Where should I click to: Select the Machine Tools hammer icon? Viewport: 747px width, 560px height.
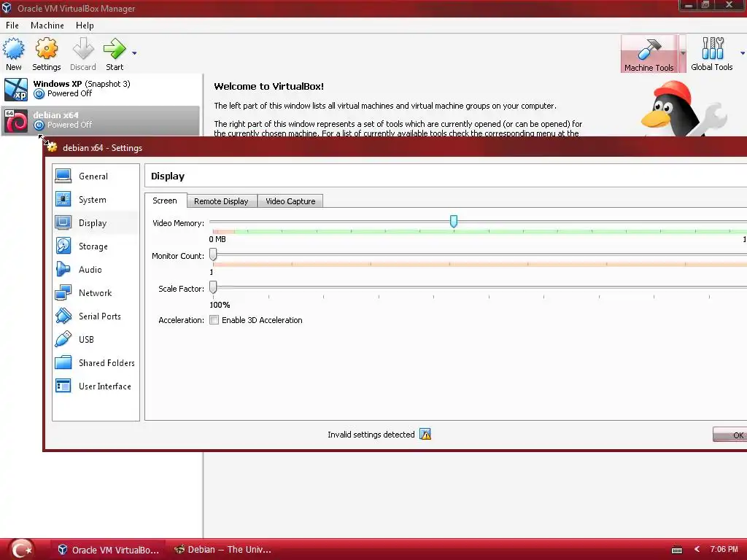point(649,49)
